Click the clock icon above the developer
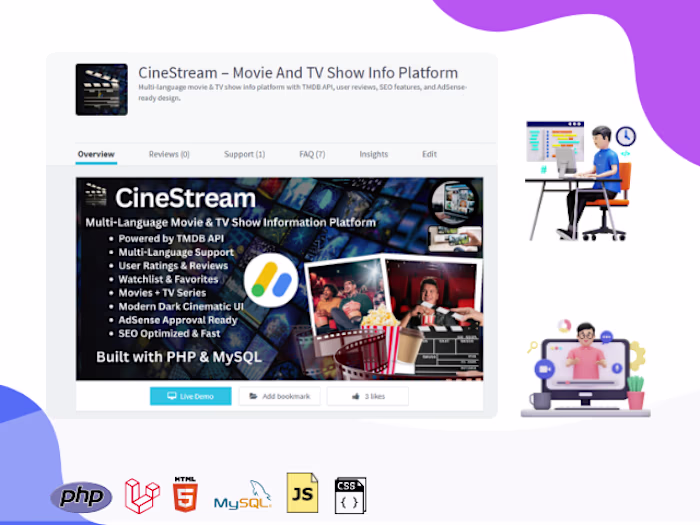 tap(626, 137)
